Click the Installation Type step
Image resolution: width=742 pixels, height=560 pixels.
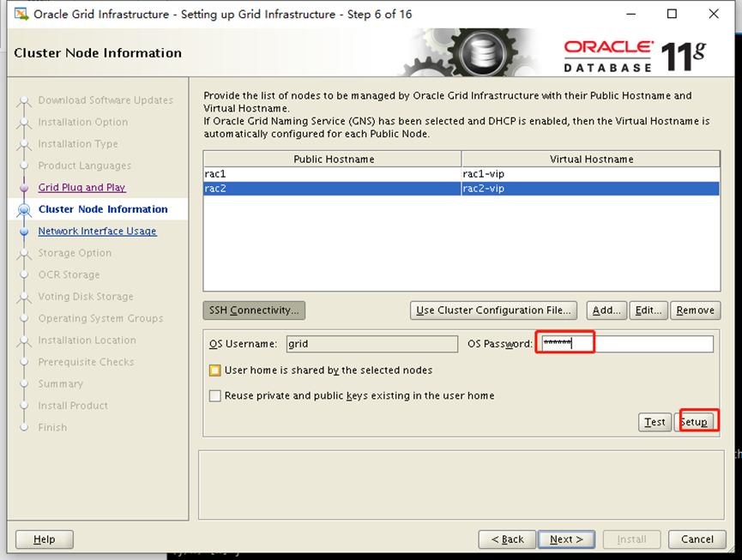(x=78, y=144)
